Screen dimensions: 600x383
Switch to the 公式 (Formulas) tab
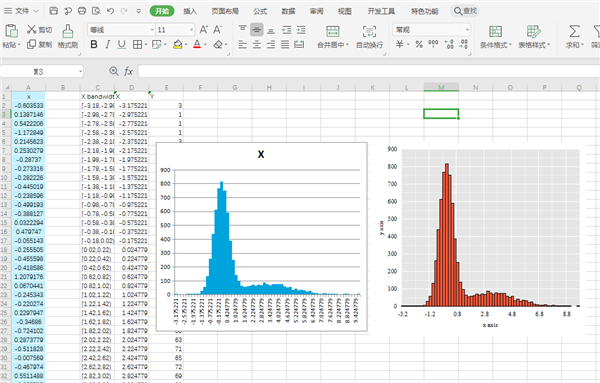coord(260,11)
